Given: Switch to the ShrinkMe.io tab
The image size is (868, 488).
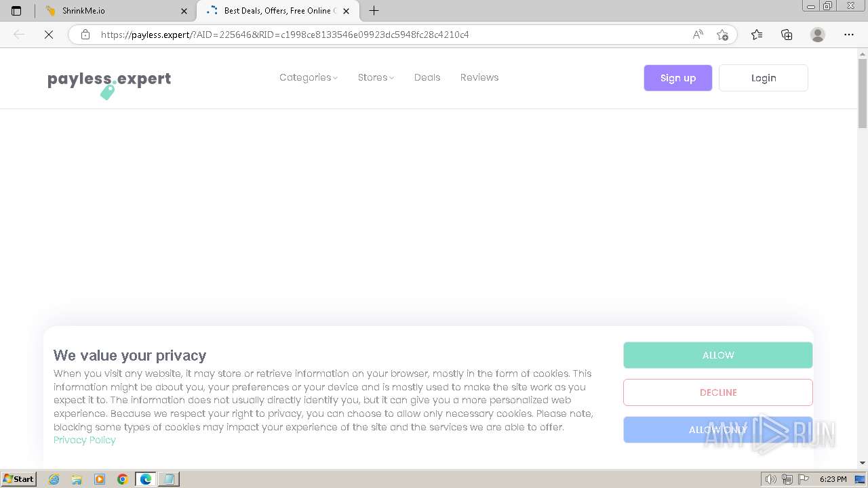Looking at the screenshot, I should coord(115,11).
